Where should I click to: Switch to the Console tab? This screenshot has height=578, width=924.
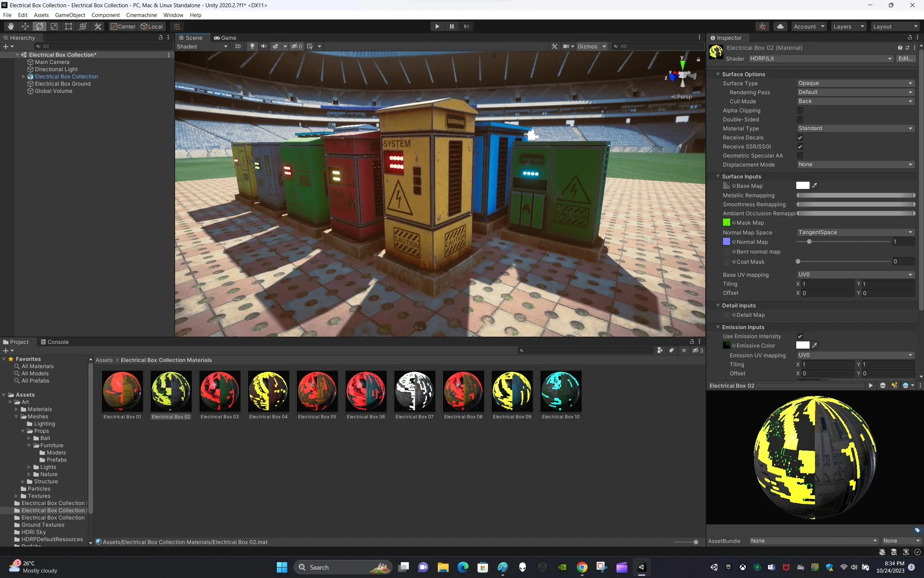55,342
